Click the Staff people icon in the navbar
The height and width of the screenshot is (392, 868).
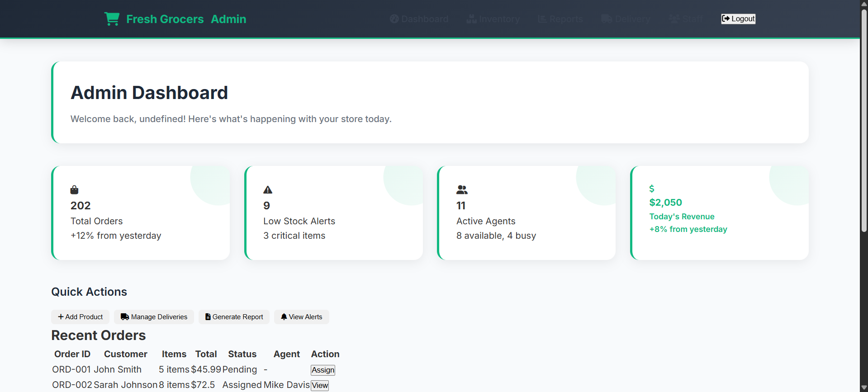[x=674, y=19]
